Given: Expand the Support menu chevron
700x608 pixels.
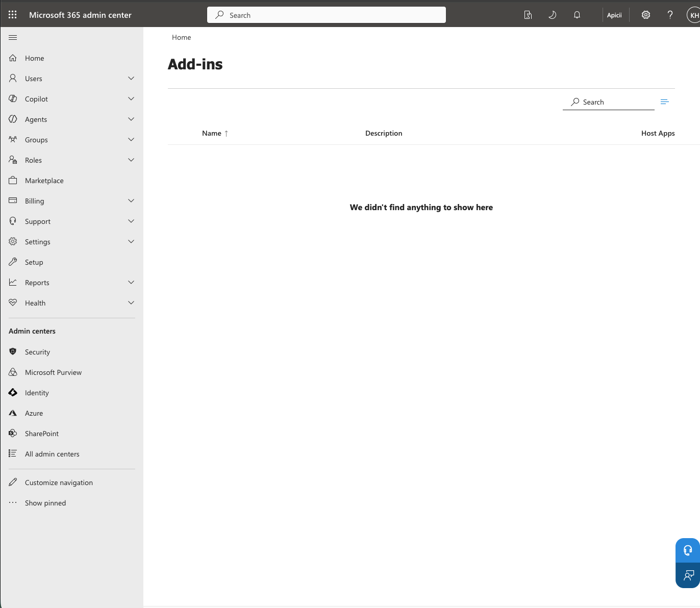Looking at the screenshot, I should pyautogui.click(x=131, y=221).
